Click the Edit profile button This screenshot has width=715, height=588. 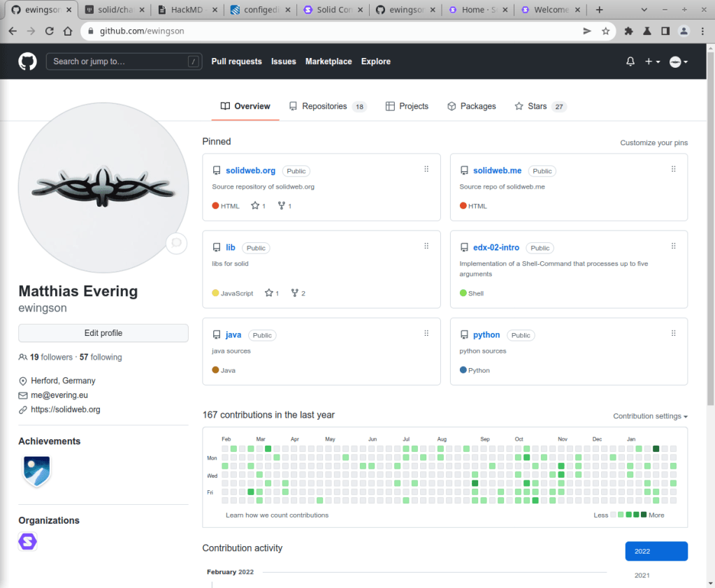(103, 333)
